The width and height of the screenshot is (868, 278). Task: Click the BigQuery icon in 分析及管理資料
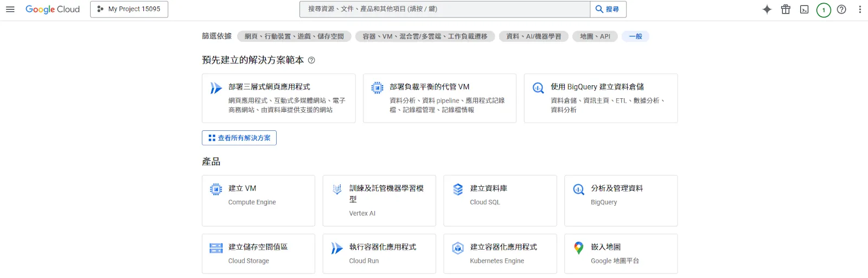click(579, 189)
